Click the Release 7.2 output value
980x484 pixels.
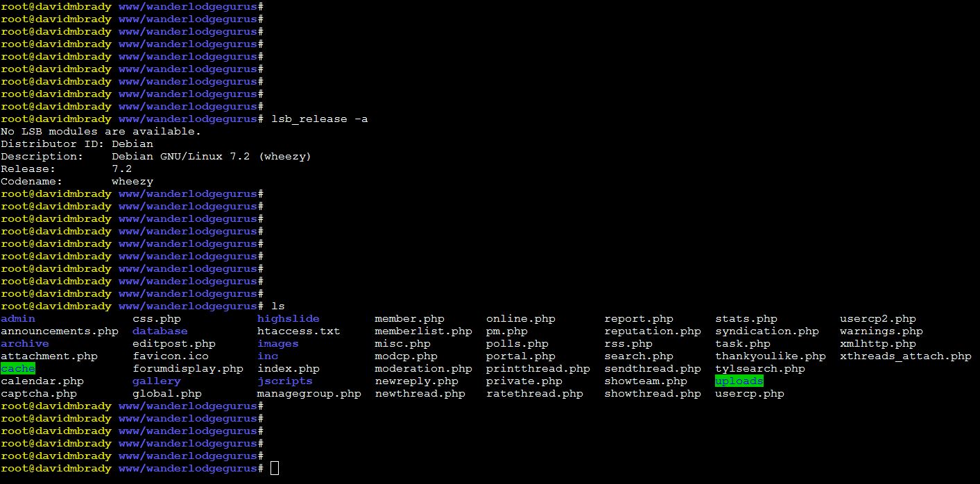[x=121, y=169]
